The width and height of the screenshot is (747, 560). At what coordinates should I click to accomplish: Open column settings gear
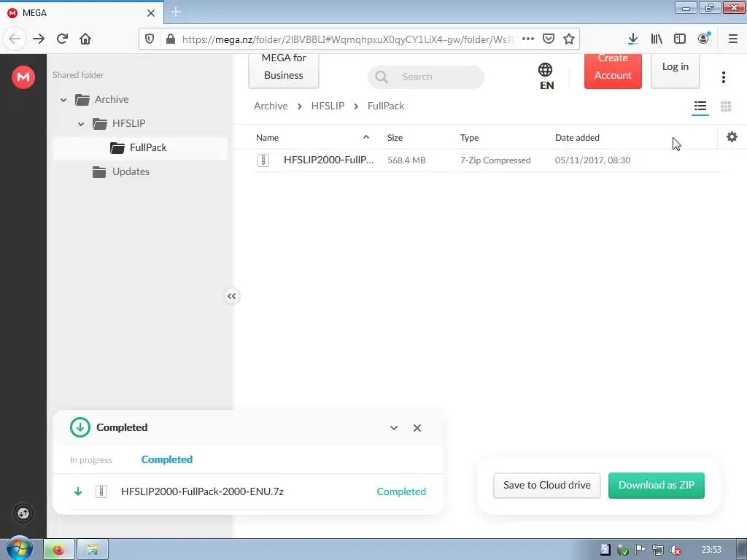click(732, 137)
